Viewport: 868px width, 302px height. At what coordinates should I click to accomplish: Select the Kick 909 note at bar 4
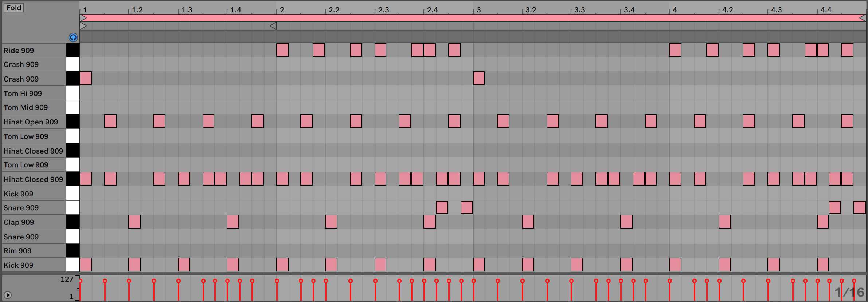click(675, 265)
